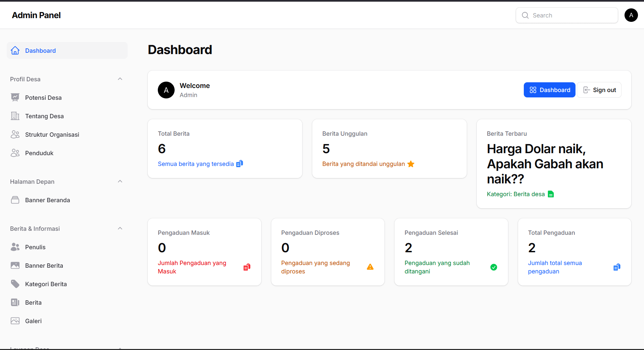Image resolution: width=644 pixels, height=350 pixels.
Task: Click the Harga Dolar naik headline
Action: (545, 164)
